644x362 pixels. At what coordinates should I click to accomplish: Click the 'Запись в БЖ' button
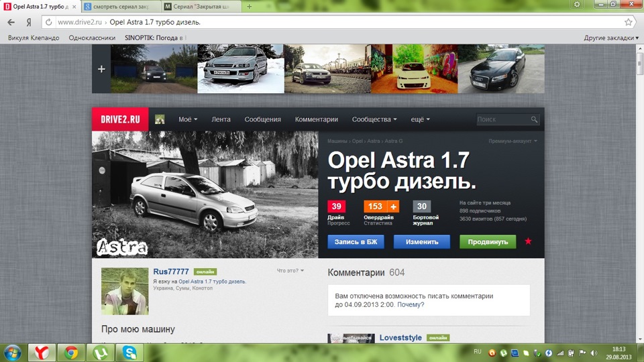[x=356, y=242]
